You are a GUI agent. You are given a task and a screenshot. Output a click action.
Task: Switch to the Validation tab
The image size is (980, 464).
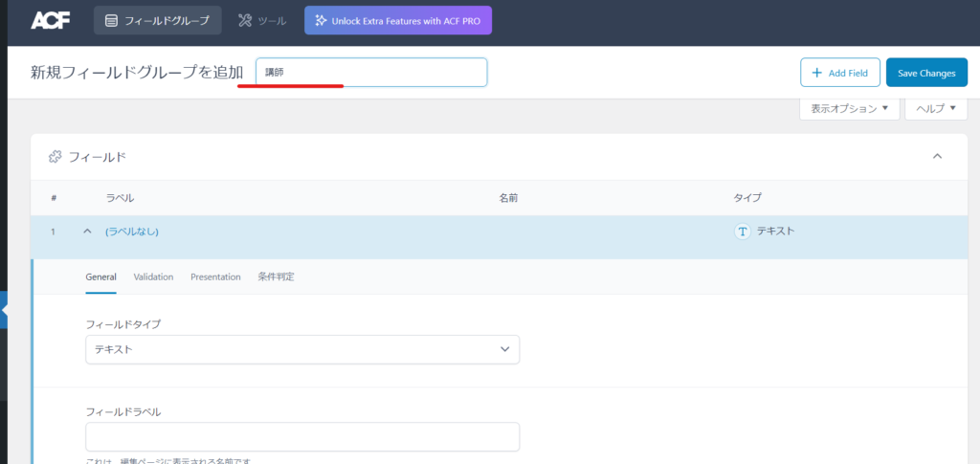[153, 276]
